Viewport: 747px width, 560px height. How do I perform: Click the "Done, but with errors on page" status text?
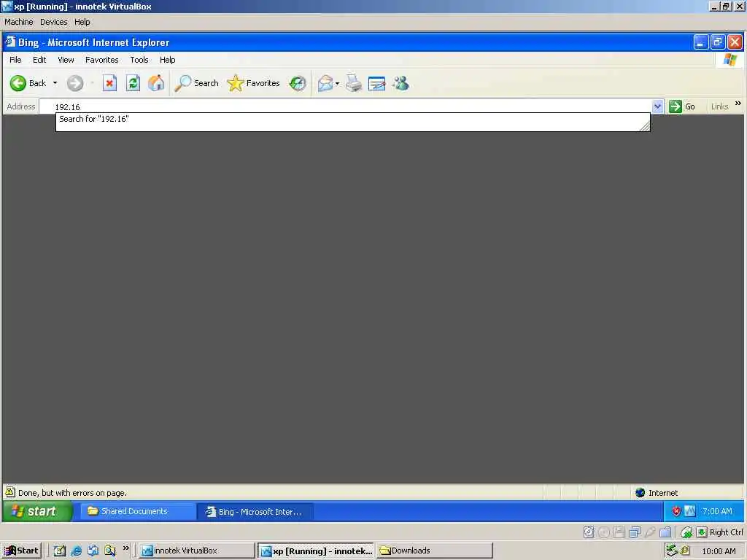pos(72,493)
